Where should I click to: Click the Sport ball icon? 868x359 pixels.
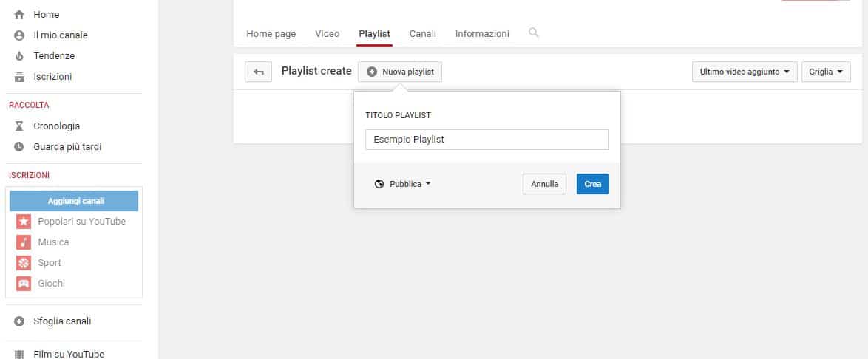point(24,263)
